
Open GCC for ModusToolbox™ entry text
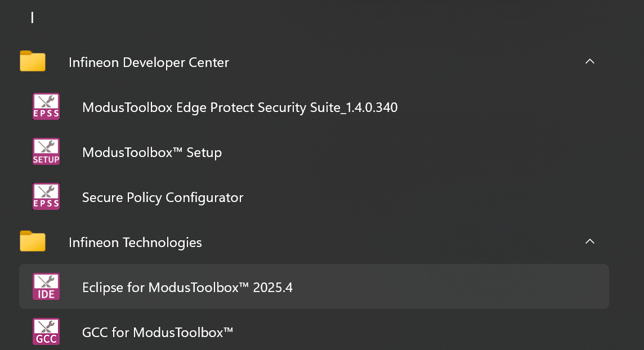pyautogui.click(x=158, y=333)
